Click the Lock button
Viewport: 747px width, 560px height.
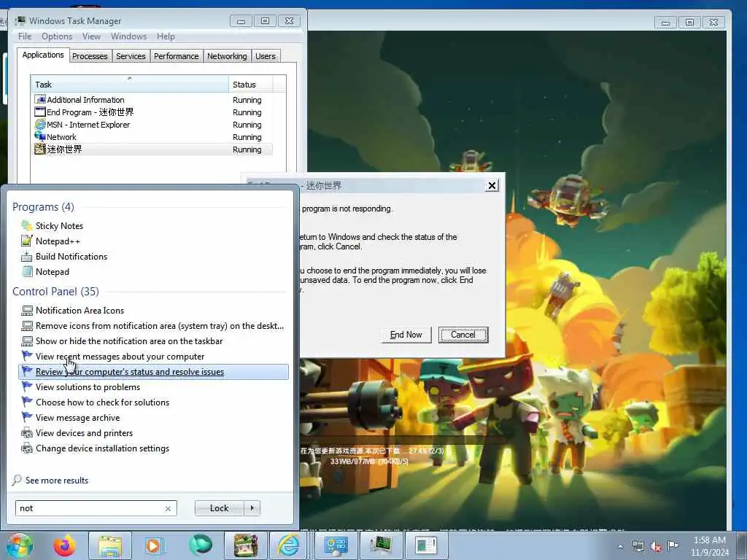[219, 508]
